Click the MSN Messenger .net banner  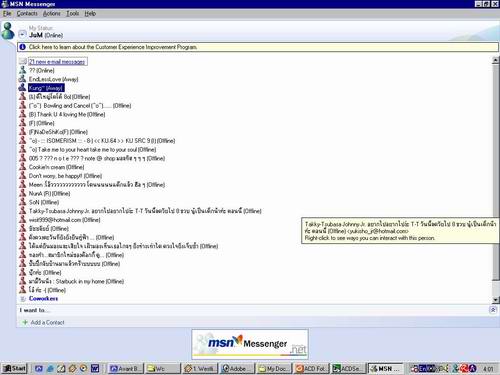coord(250,344)
